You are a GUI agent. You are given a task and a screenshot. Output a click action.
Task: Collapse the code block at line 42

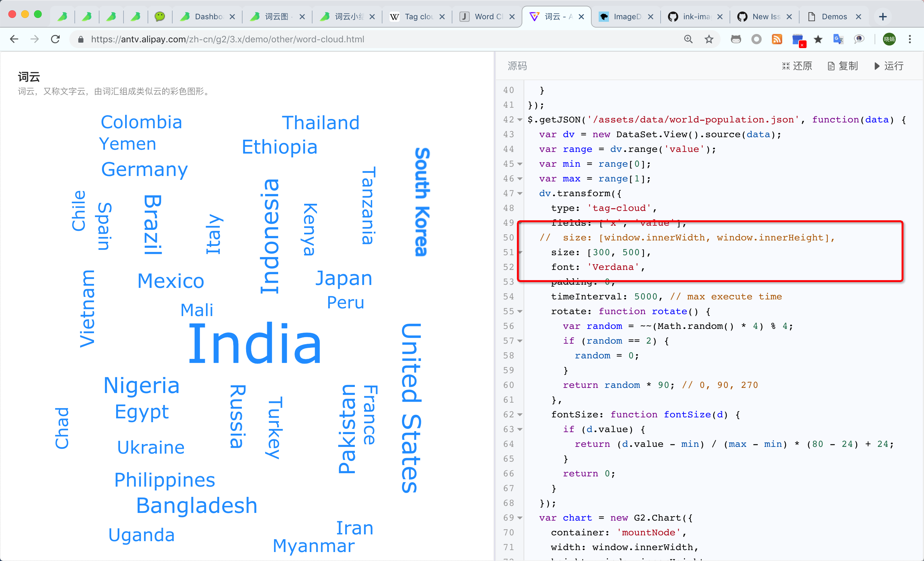tap(519, 119)
